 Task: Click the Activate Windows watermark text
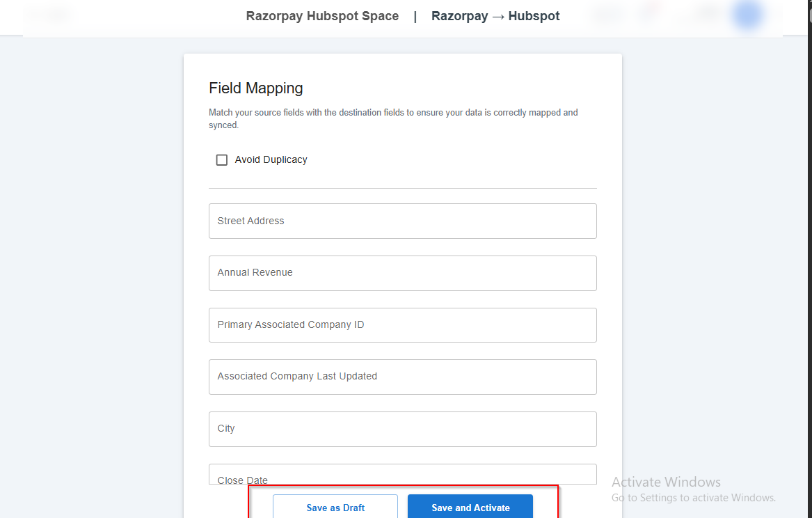[666, 482]
